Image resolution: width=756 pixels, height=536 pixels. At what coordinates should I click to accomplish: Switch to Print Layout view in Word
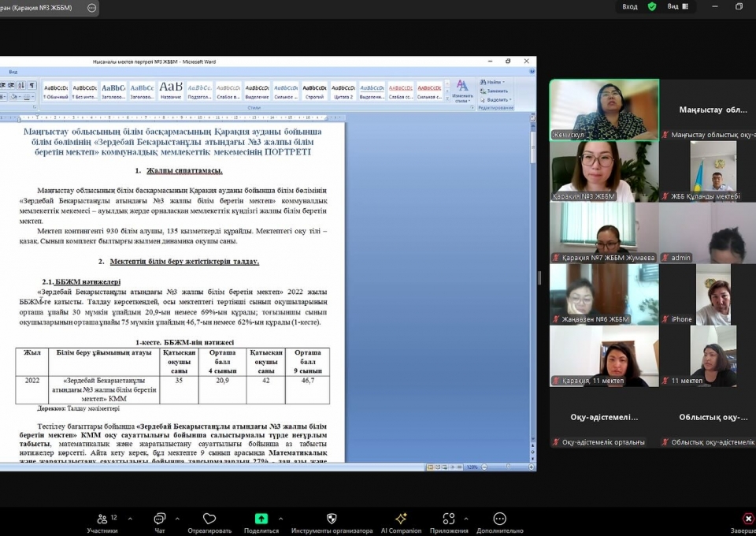[430, 467]
